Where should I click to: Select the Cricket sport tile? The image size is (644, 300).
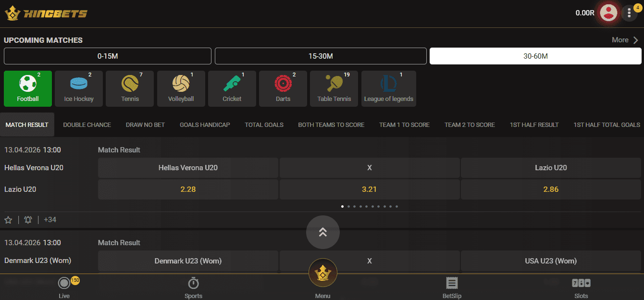232,88
